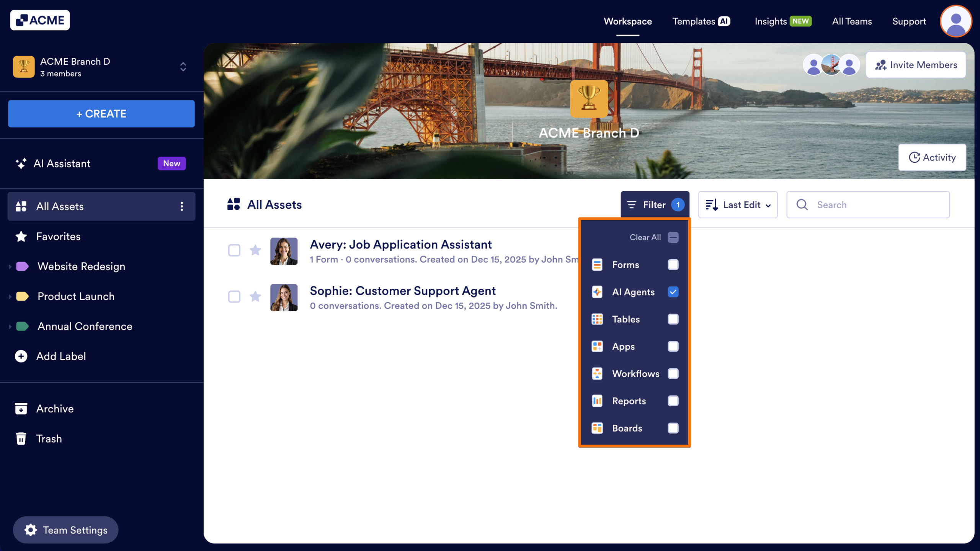This screenshot has width=980, height=551.
Task: Select the All Assets grid icon
Action: (21, 206)
